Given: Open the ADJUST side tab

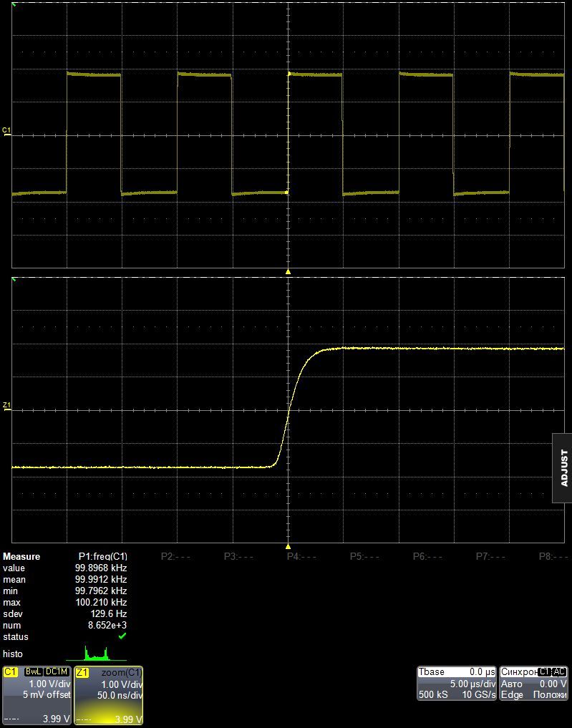Looking at the screenshot, I should point(562,468).
